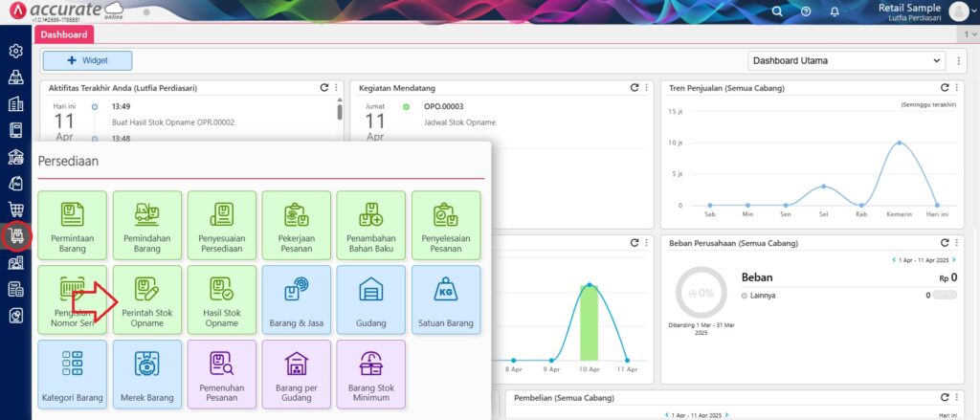This screenshot has height=420, width=980.
Task: Click the Aktifitas Terakhir scrollbar
Action: pyautogui.click(x=339, y=110)
